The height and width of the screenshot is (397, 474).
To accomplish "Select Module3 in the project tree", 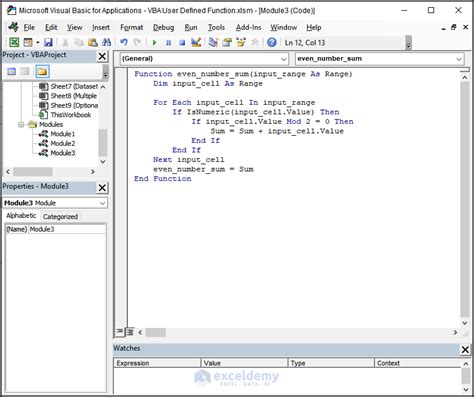I will click(x=63, y=153).
